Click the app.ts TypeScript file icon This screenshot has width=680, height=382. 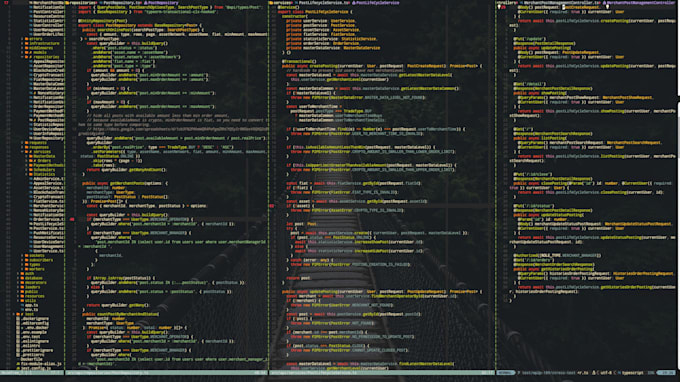coord(22,305)
